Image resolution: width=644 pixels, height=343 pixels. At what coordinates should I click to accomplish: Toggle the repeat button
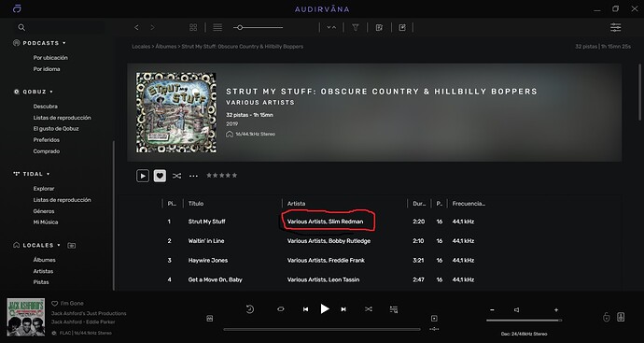(x=281, y=308)
